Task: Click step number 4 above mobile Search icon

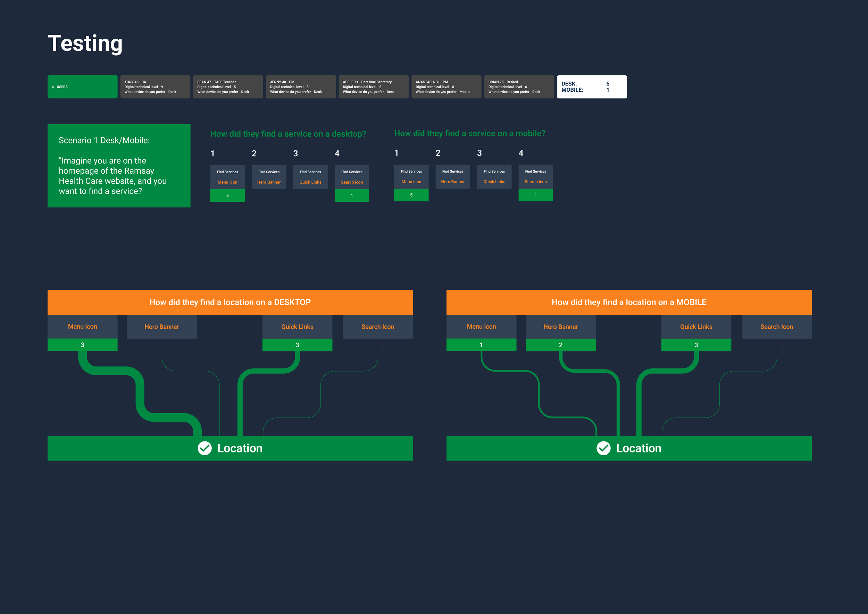Action: (521, 153)
